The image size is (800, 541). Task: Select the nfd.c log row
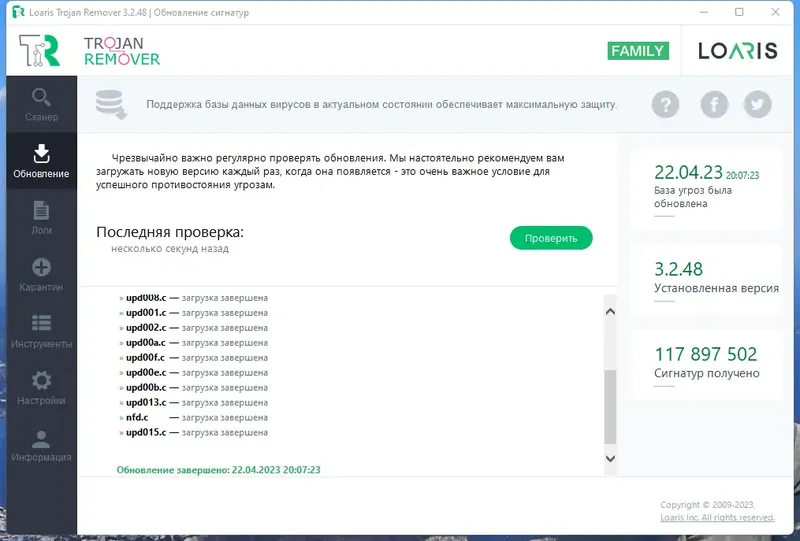193,417
